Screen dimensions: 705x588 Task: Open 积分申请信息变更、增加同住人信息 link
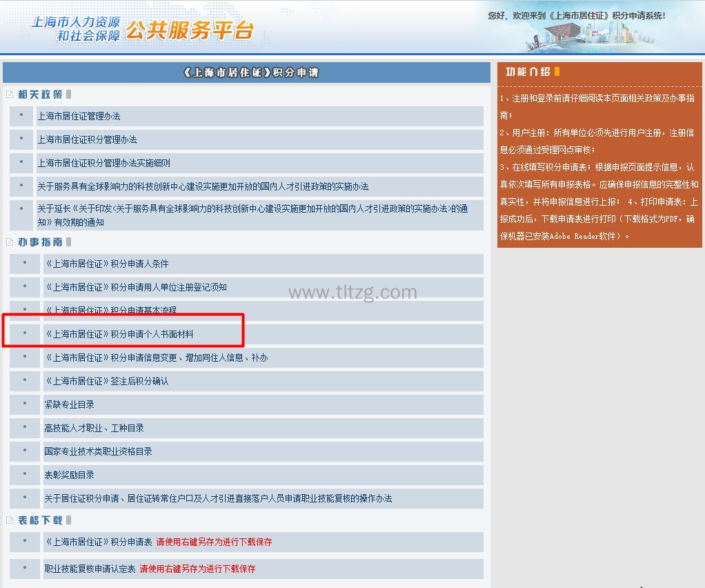[x=156, y=357]
